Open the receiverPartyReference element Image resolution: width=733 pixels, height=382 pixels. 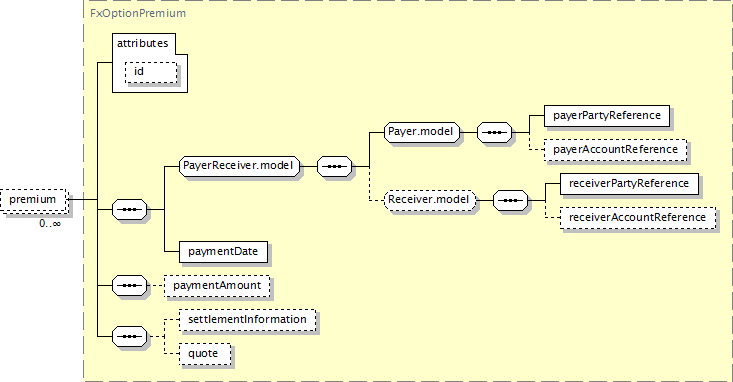pyautogui.click(x=629, y=184)
